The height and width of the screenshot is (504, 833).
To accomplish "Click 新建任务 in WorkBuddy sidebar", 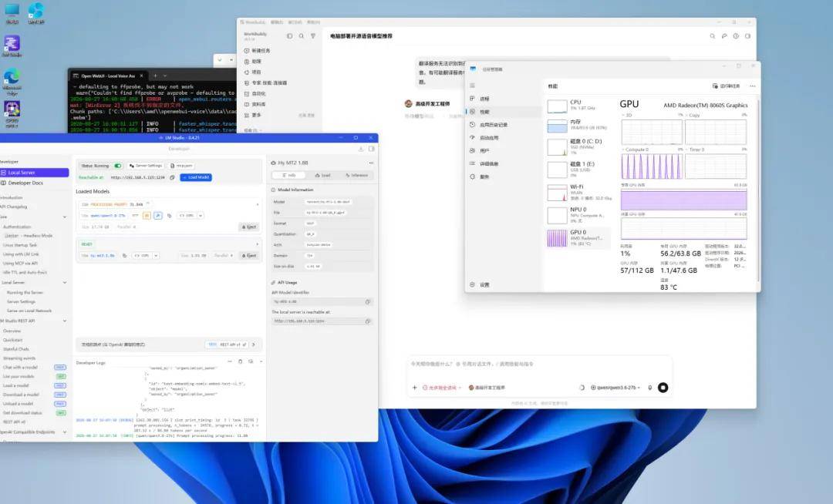I will tap(257, 50).
